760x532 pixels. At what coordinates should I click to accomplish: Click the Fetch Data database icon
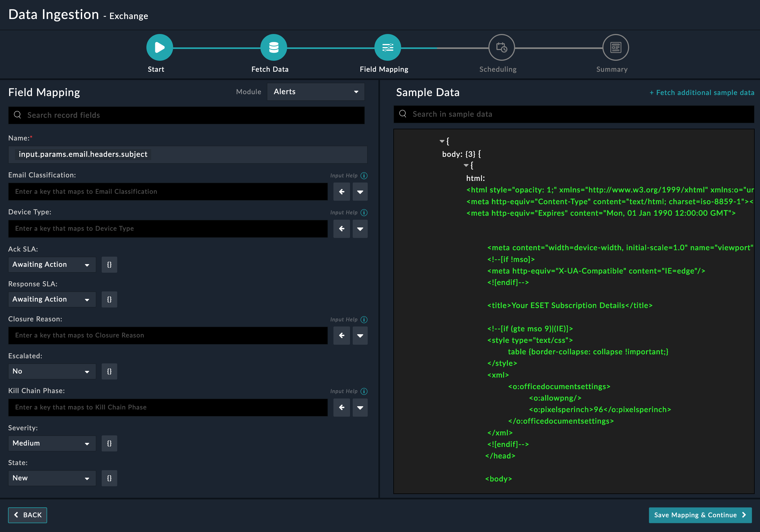tap(273, 47)
